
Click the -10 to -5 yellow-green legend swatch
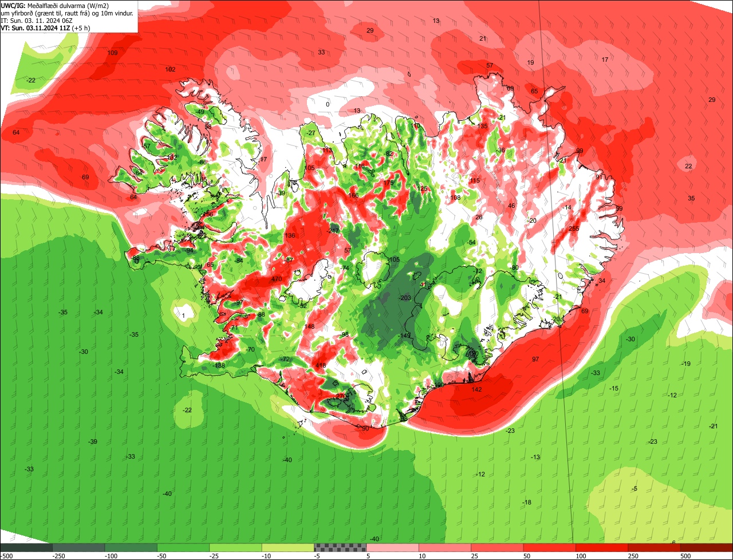(x=288, y=547)
